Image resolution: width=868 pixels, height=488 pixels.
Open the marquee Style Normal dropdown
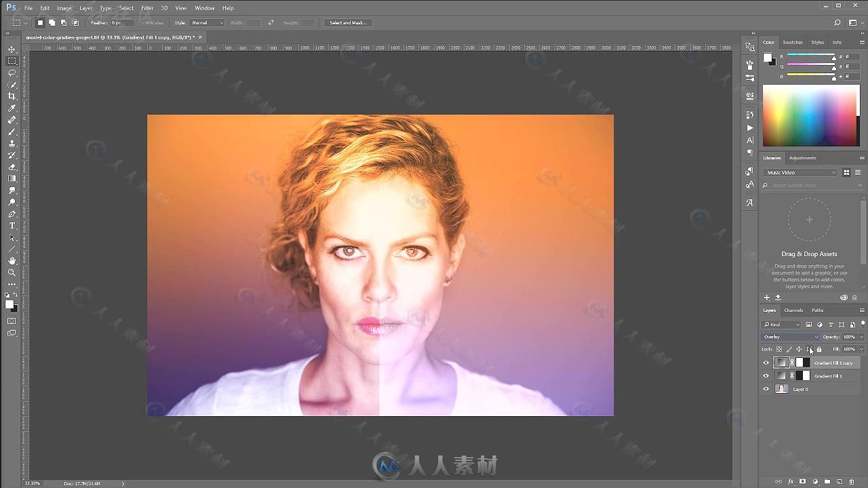tap(207, 22)
